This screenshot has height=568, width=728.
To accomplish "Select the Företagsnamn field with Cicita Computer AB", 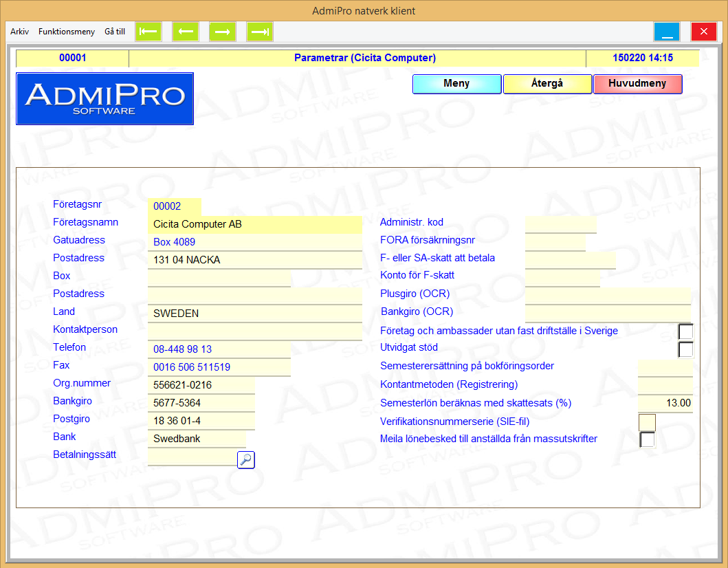I will pos(254,225).
